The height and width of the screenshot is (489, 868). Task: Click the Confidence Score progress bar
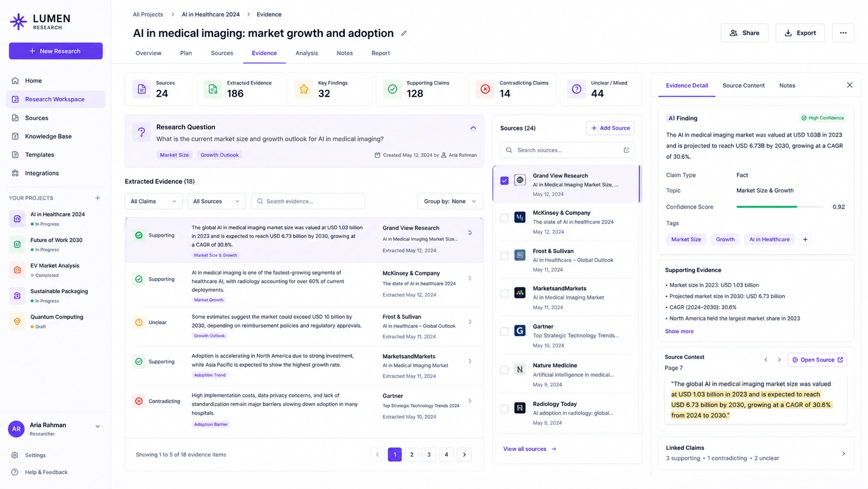point(780,207)
